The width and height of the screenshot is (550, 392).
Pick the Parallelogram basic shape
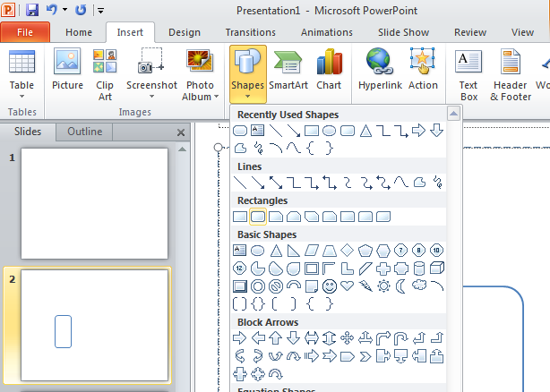click(x=312, y=251)
